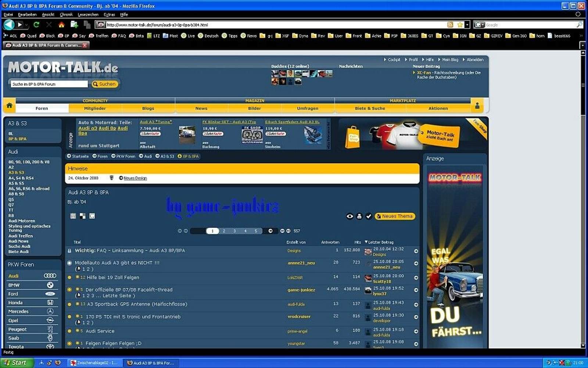Toggle watch forum with the eye icon
The width and height of the screenshot is (588, 368).
coord(350,216)
